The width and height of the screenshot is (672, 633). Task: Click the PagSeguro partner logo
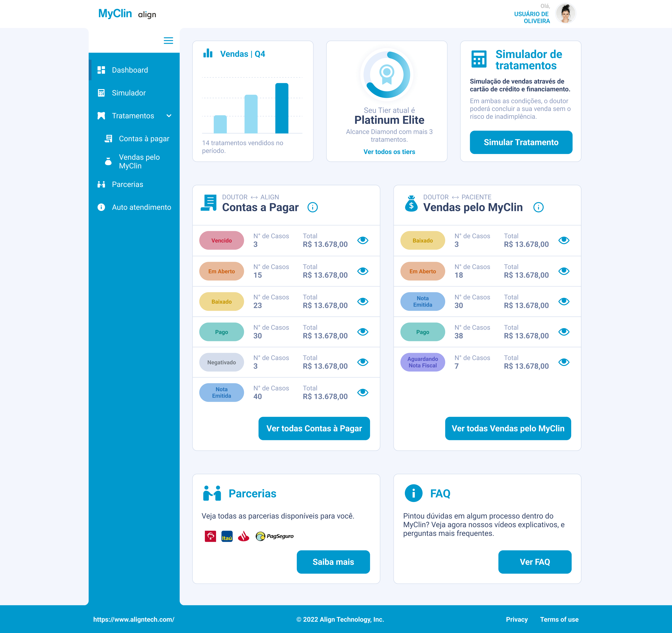(275, 536)
